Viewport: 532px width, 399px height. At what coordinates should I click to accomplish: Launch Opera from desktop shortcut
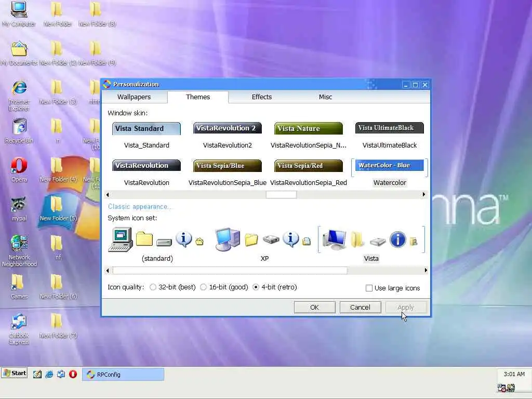click(19, 170)
